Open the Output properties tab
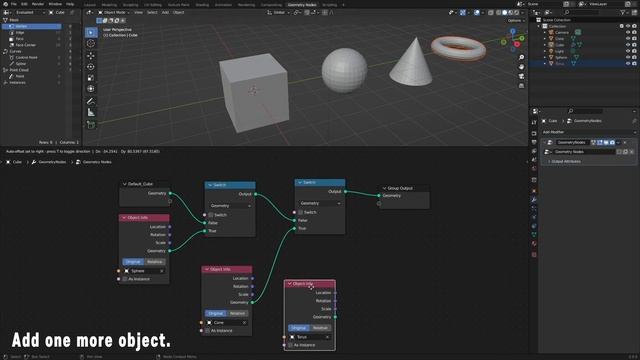The image size is (640, 360). pyautogui.click(x=534, y=142)
